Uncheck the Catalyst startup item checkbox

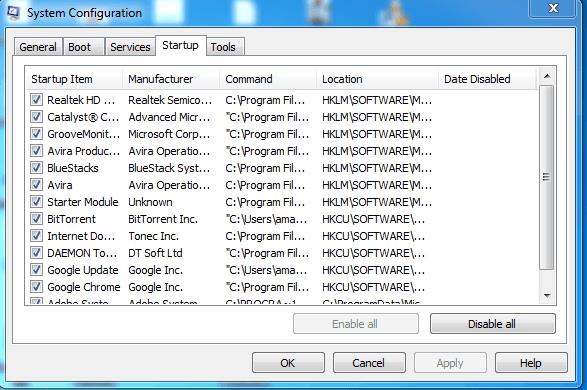click(36, 117)
